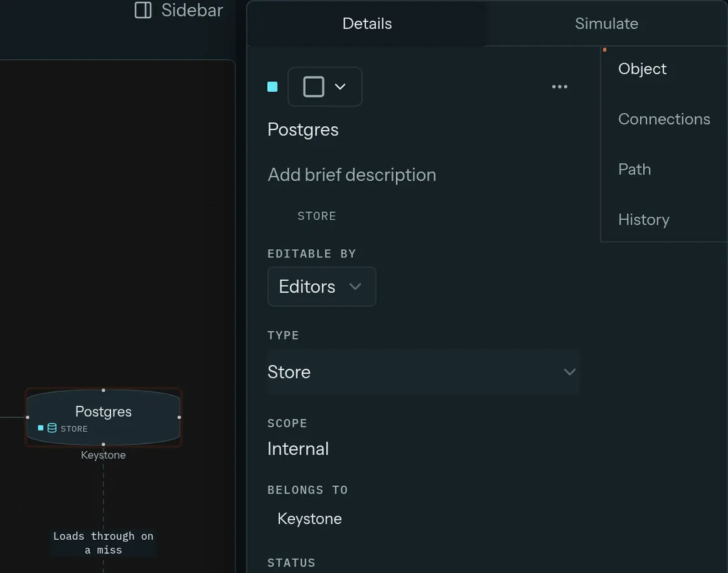
Task: Click the cyan color swatch in Details
Action: [272, 87]
